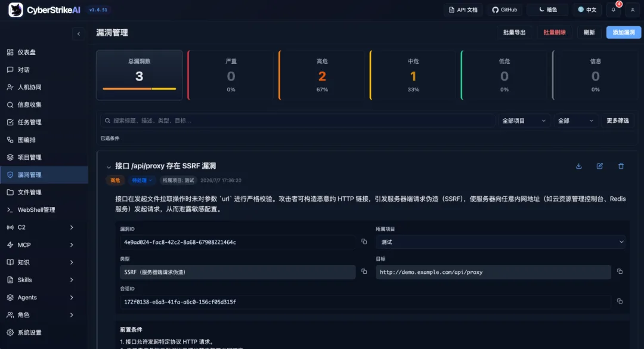644x349 pixels.
Task: Click the 信息收集 magnifier icon
Action: coord(10,105)
